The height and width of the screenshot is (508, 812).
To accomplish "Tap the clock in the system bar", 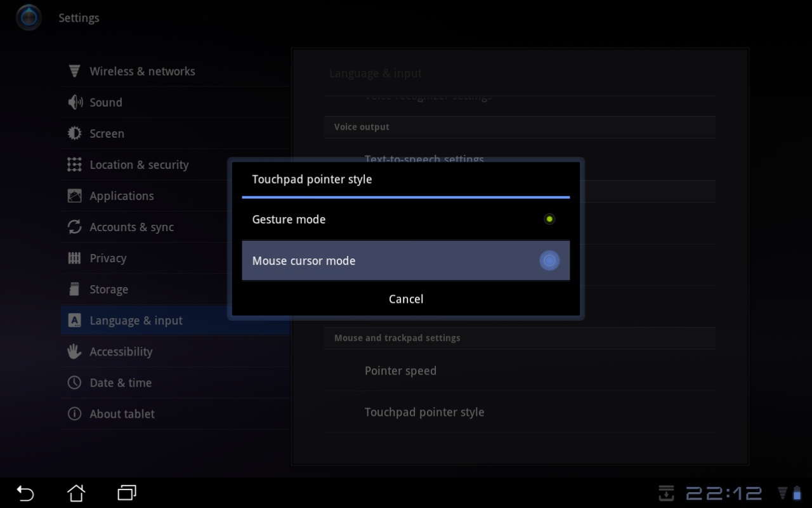I will click(723, 493).
